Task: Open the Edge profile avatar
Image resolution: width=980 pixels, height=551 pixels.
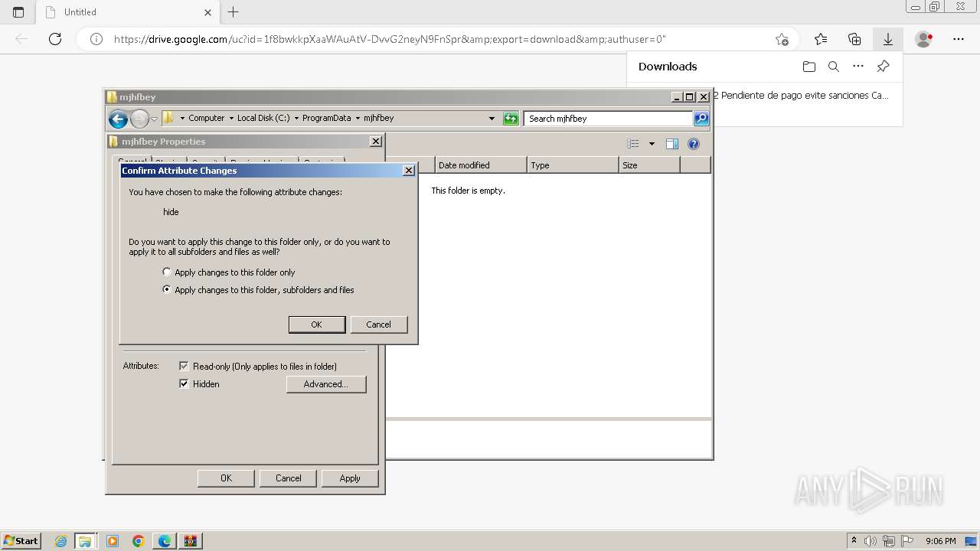Action: (x=924, y=39)
